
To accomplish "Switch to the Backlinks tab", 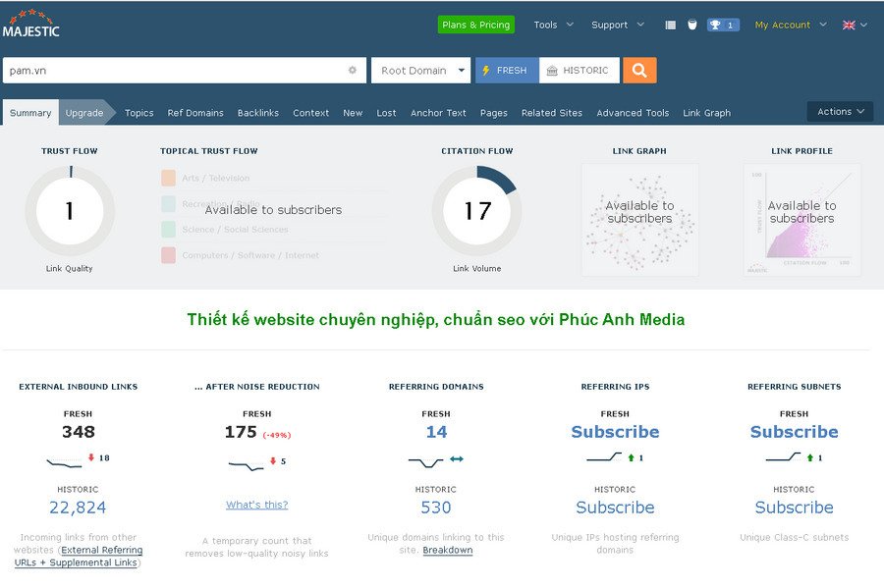I will click(x=257, y=113).
